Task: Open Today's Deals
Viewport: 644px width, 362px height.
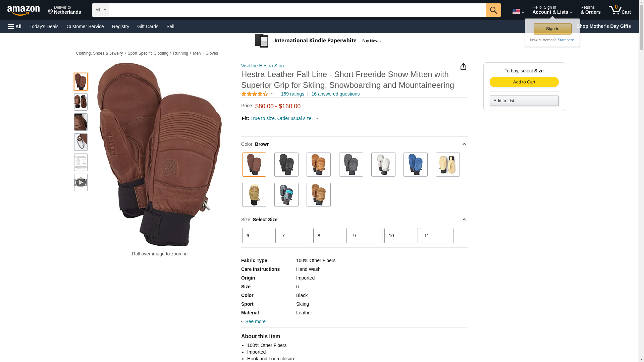Action: coord(44,26)
